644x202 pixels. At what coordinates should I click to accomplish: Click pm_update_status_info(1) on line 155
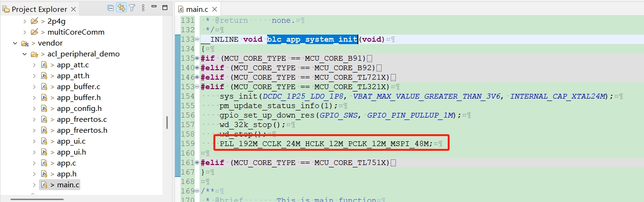(x=279, y=106)
